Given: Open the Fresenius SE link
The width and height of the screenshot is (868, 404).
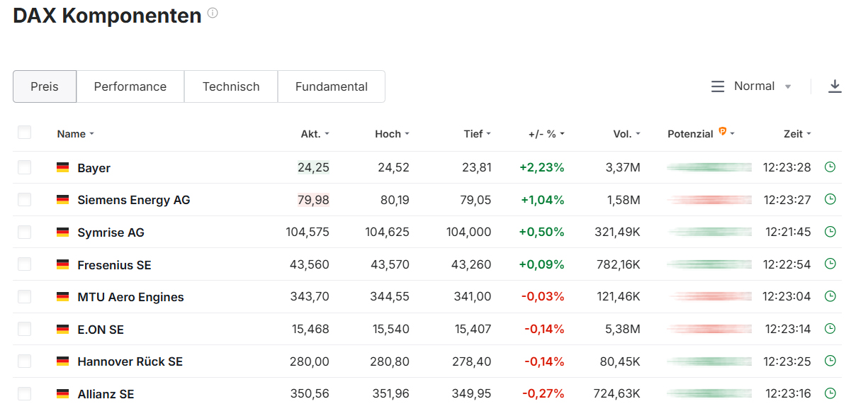Looking at the screenshot, I should click(114, 265).
